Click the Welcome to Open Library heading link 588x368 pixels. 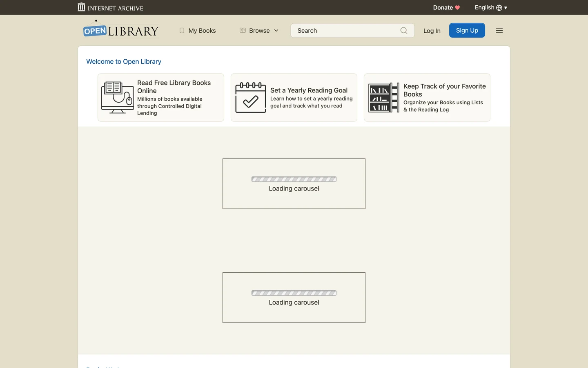click(124, 61)
